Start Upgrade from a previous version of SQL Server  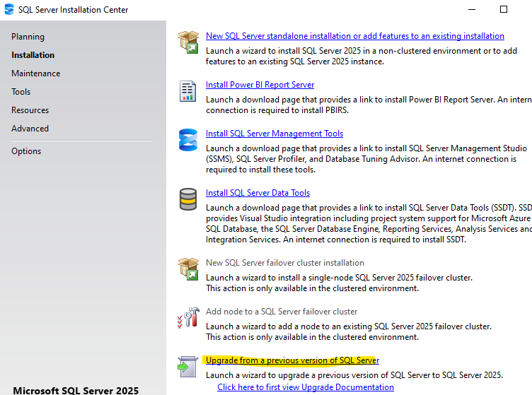pos(292,360)
